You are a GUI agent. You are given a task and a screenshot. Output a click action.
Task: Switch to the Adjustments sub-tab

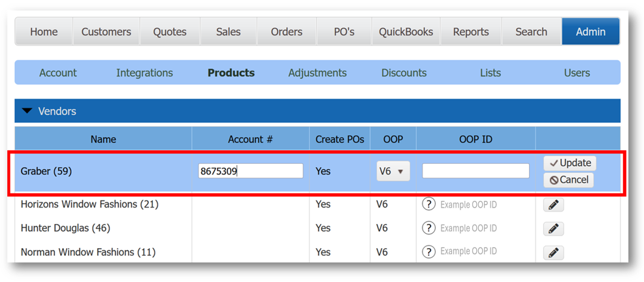317,72
